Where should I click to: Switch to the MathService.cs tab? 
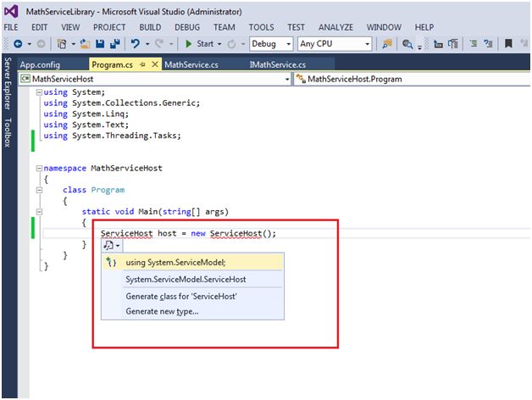[x=191, y=64]
